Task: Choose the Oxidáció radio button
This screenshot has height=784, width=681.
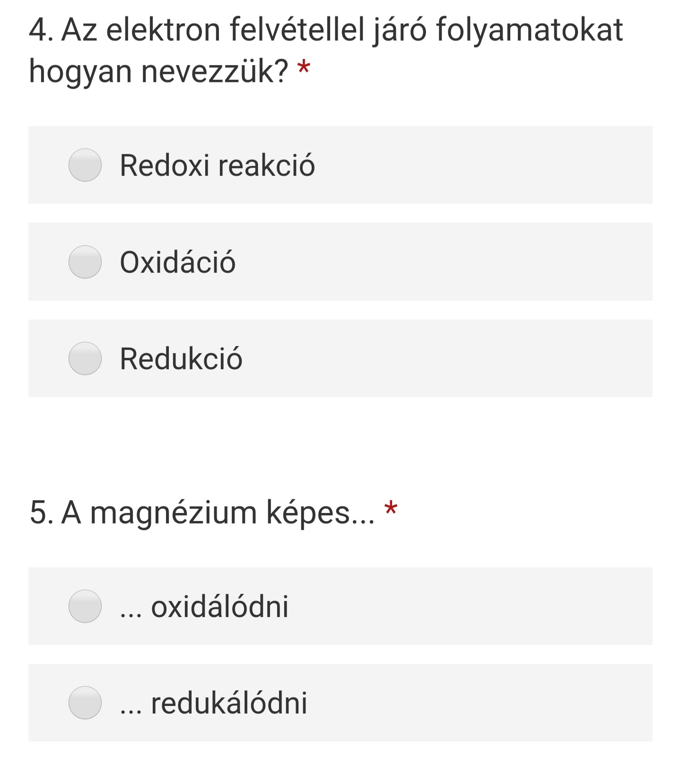Action: coord(85,262)
